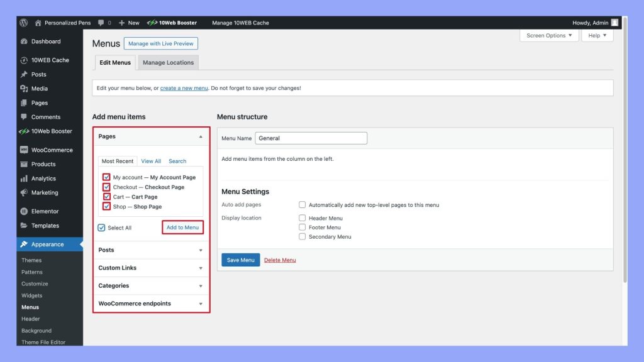Open the Screen Options dropdown
The height and width of the screenshot is (362, 644).
pos(548,35)
